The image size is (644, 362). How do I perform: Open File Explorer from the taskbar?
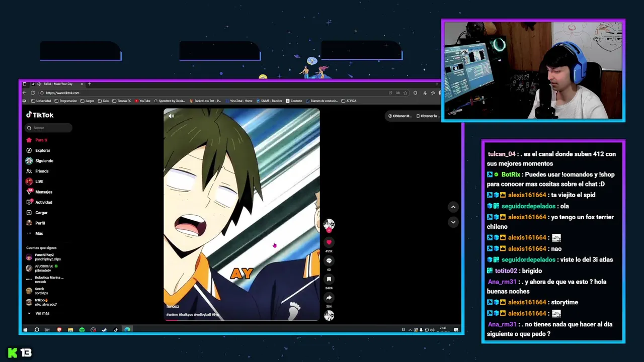click(x=70, y=330)
